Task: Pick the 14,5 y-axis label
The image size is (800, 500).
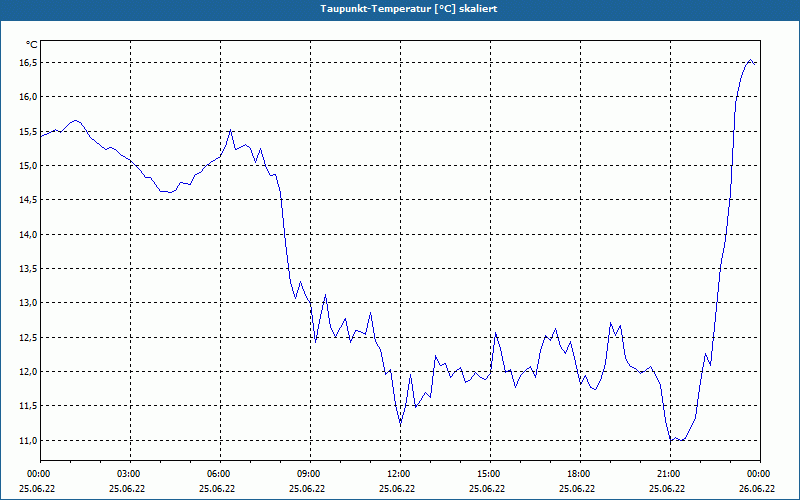Action: click(28, 199)
